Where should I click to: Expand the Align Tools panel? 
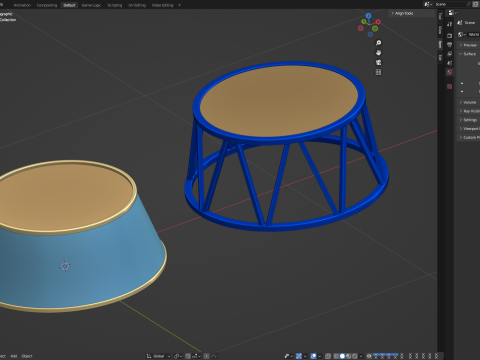pos(412,13)
